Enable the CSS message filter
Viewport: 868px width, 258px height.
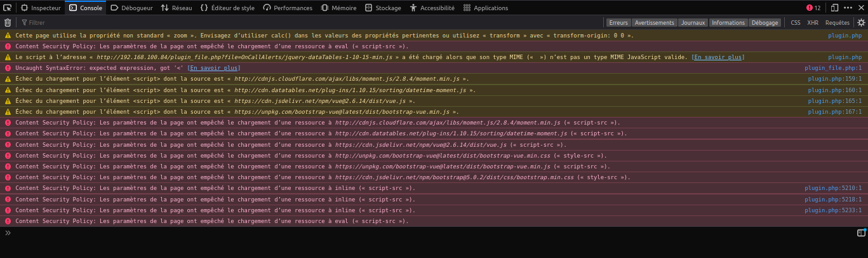[795, 22]
